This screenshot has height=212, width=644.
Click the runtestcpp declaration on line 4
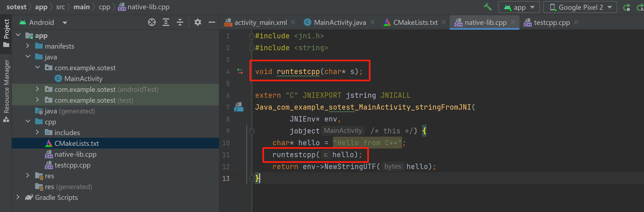[298, 72]
